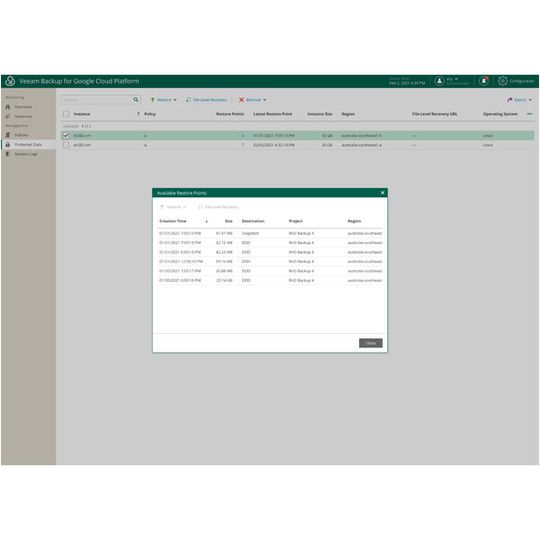Click the Creation Time sort arrow in dialog
Image resolution: width=540 pixels, height=540 pixels.
[206, 221]
